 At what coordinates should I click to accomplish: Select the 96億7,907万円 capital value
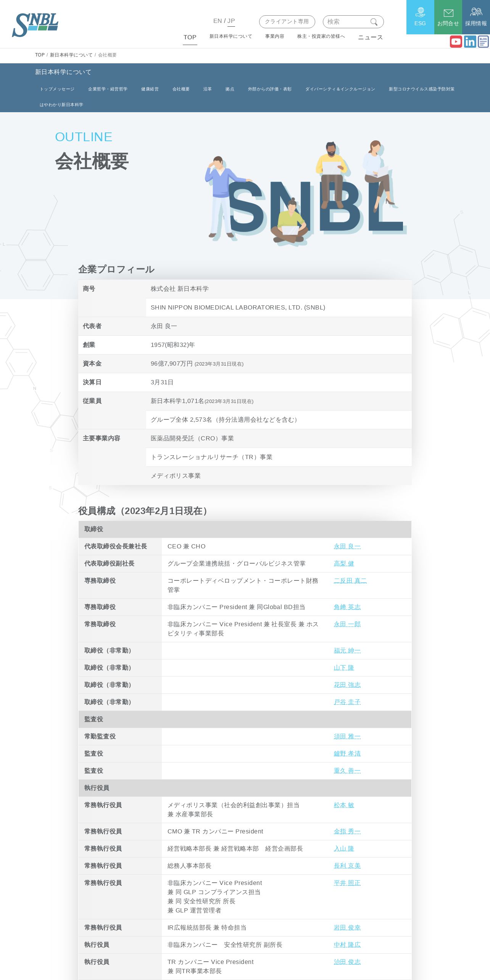click(172, 364)
